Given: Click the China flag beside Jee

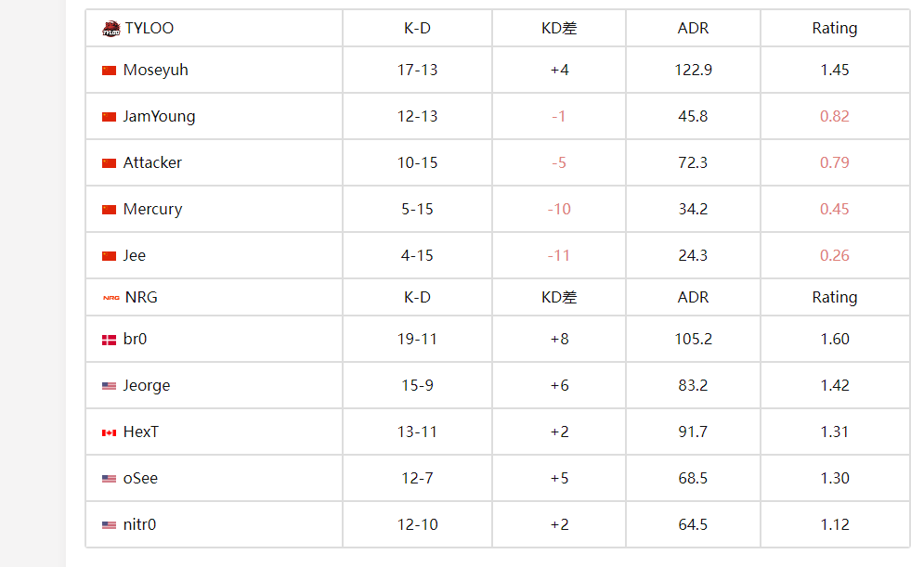Looking at the screenshot, I should point(109,256).
